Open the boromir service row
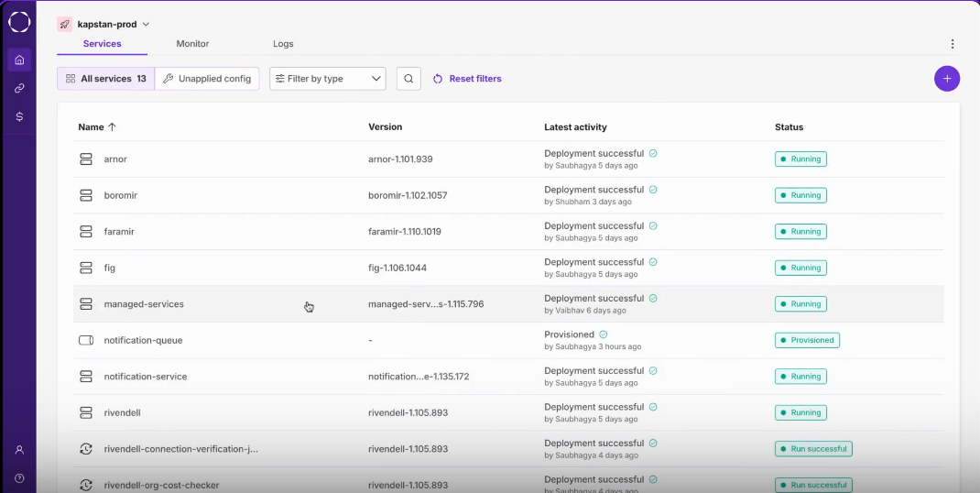The image size is (980, 493). pyautogui.click(x=121, y=195)
